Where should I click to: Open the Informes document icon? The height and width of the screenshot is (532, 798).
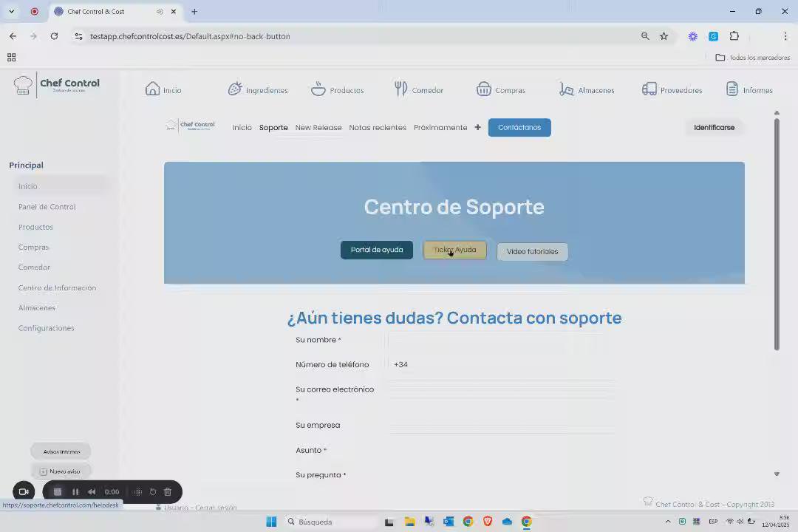coord(731,89)
